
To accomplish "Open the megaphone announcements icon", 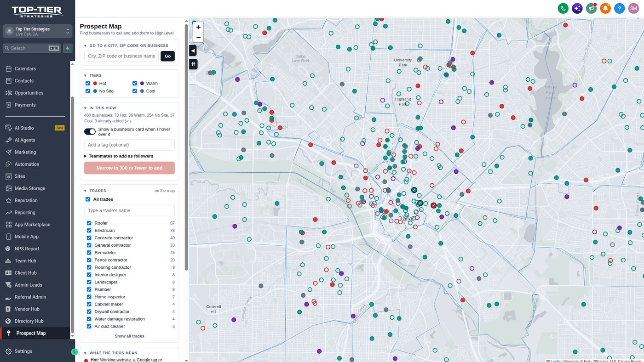I will coord(591,8).
